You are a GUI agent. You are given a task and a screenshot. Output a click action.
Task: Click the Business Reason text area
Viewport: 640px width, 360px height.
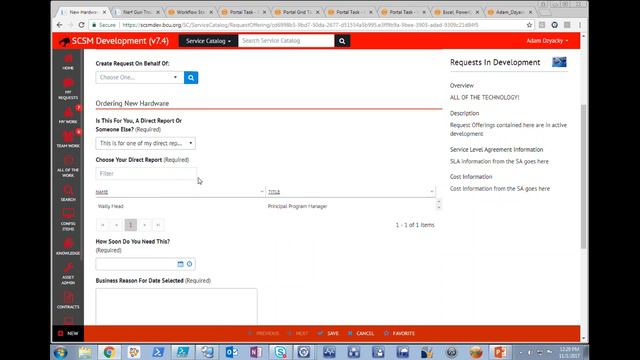(176, 307)
